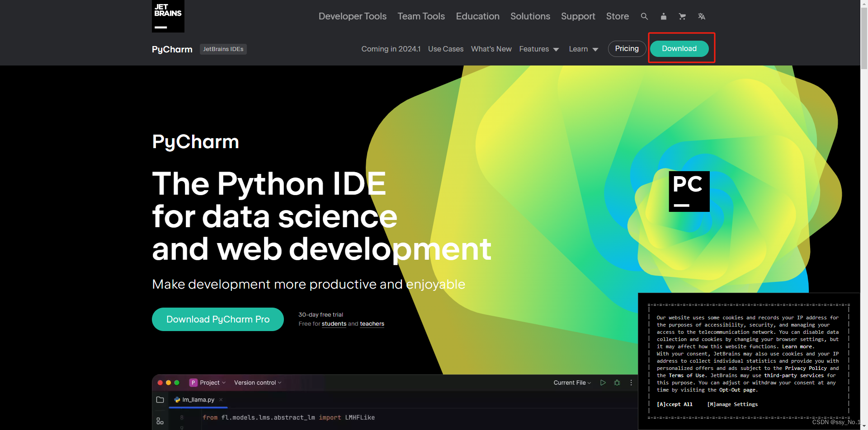Open Solutions menu
Screen dimensions: 868x430
(x=530, y=16)
